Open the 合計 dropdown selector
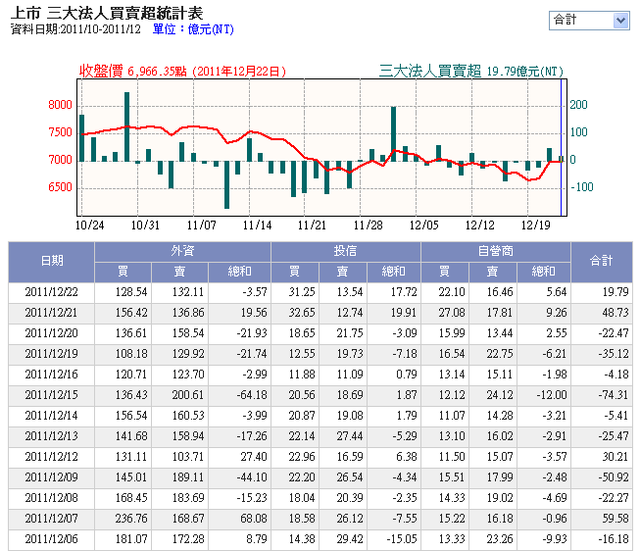 tap(589, 20)
